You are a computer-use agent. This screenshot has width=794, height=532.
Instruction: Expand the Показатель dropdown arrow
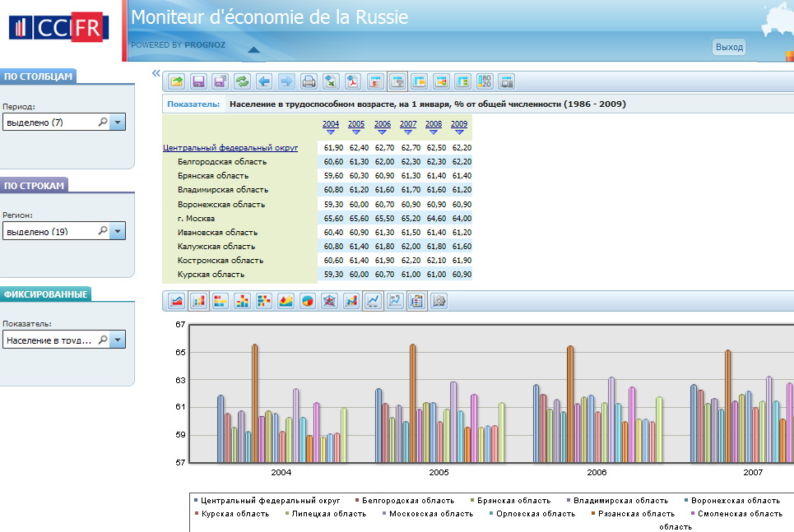(118, 340)
